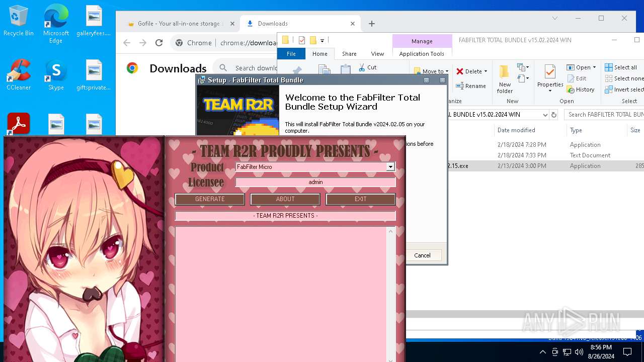
Task: Click the Setup installer title bar icon
Action: point(202,80)
